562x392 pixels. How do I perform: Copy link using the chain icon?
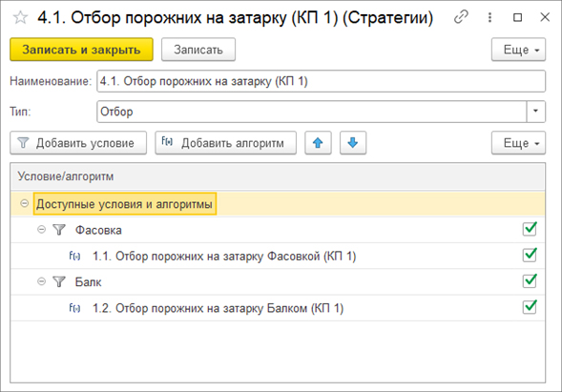461,17
